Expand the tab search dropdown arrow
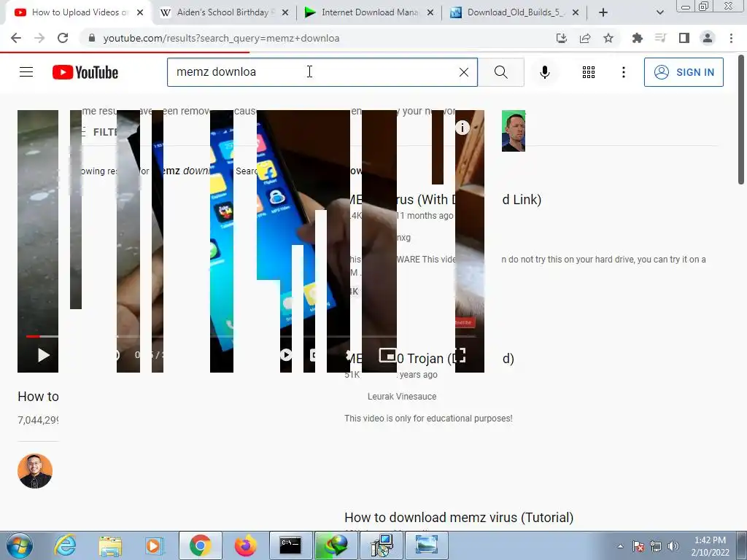 (x=659, y=13)
